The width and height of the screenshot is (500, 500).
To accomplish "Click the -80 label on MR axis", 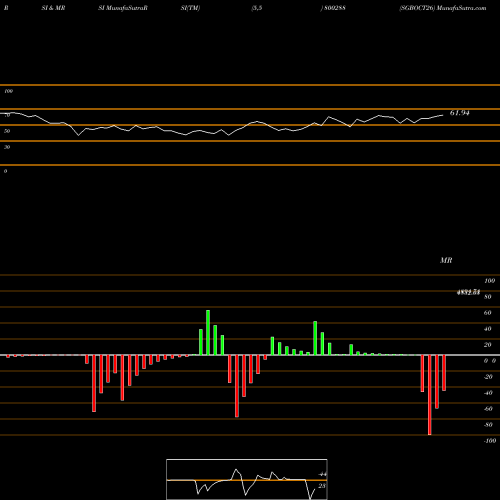I will 488,425.
